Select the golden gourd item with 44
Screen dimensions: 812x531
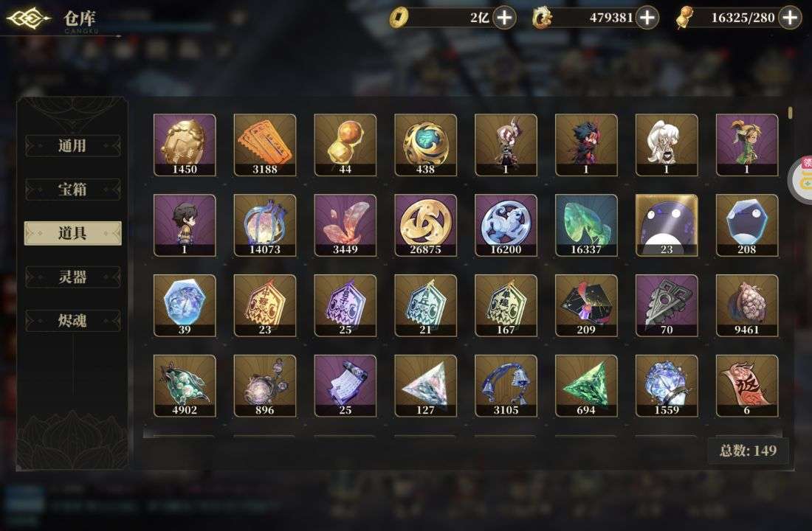pos(345,145)
